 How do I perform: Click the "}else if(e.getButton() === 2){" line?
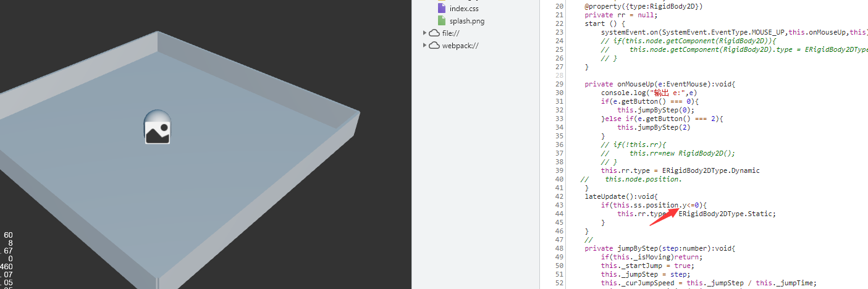662,119
